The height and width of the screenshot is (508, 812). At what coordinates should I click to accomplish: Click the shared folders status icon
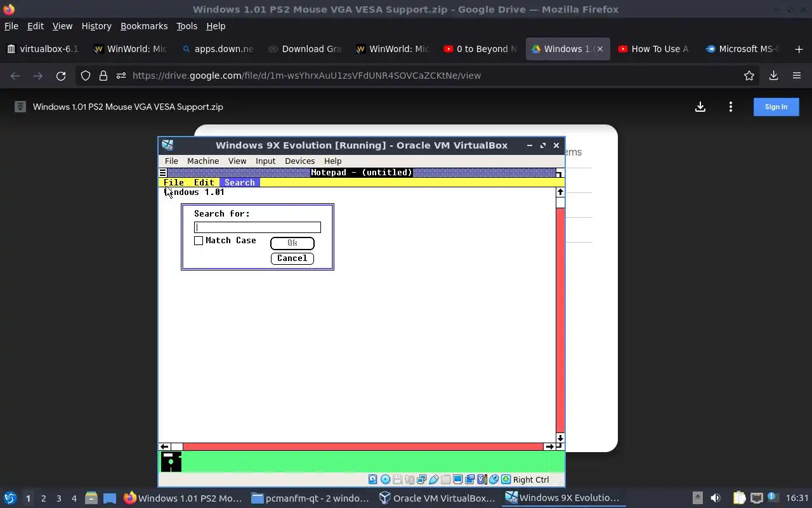pyautogui.click(x=445, y=479)
